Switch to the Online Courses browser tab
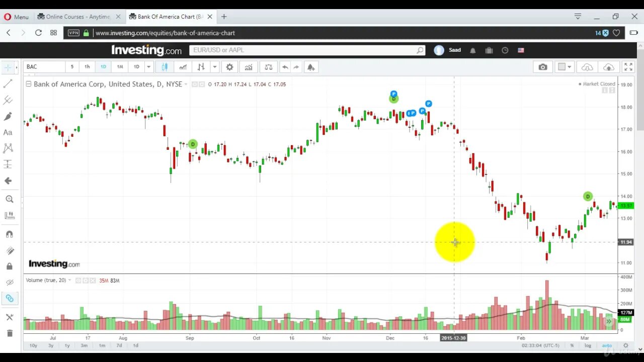This screenshot has height=362, width=644. tap(79, 17)
